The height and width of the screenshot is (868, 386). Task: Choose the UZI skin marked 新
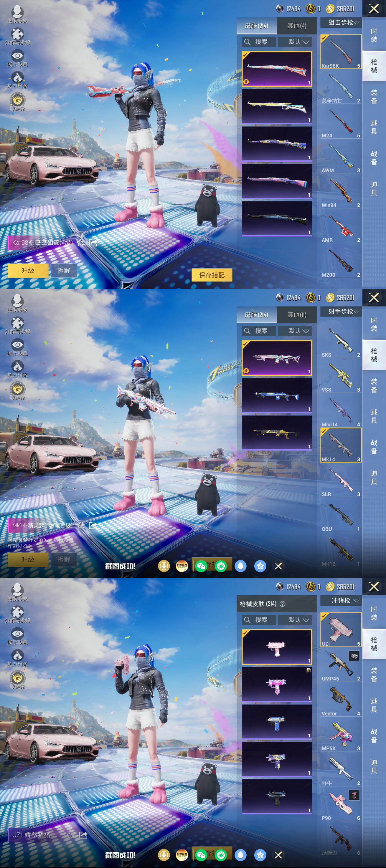click(x=277, y=684)
